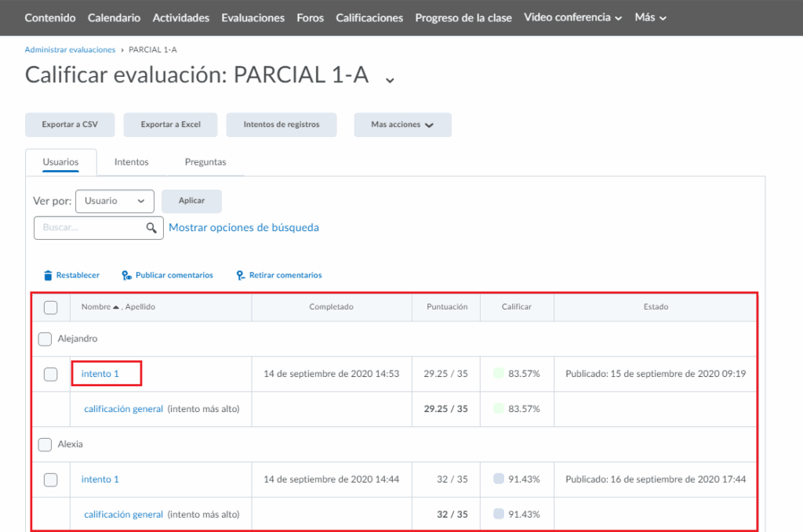The height and width of the screenshot is (532, 803).
Task: Click the Exportar a Excel button
Action: [171, 125]
